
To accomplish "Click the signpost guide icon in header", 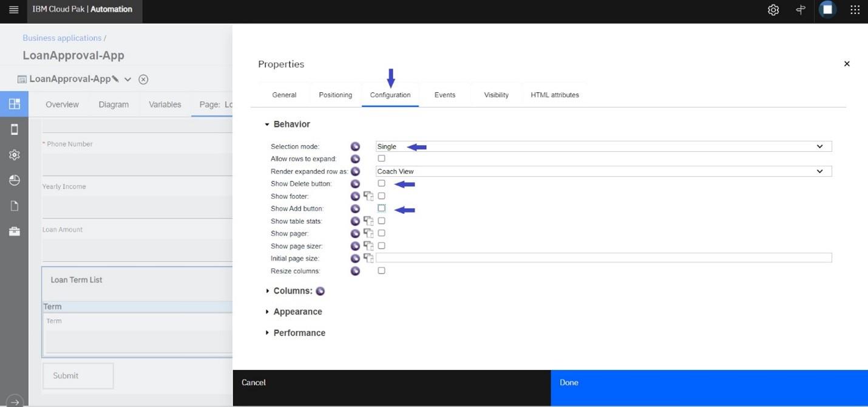I will click(801, 10).
